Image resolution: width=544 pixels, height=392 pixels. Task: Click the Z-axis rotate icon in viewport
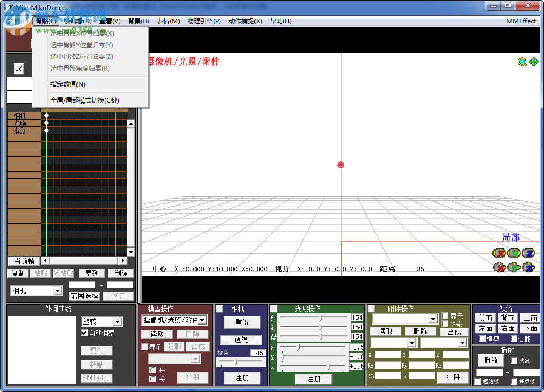click(528, 253)
